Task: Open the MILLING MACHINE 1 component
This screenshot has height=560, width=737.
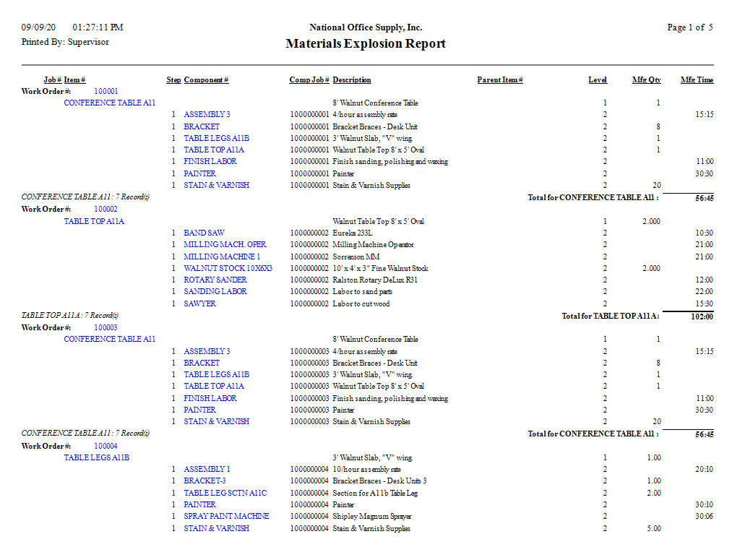Action: [x=222, y=257]
